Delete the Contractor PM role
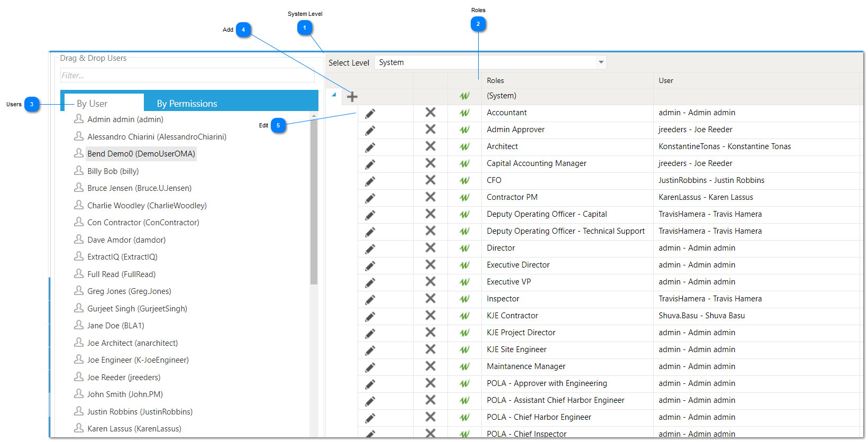868x442 pixels. [x=431, y=197]
